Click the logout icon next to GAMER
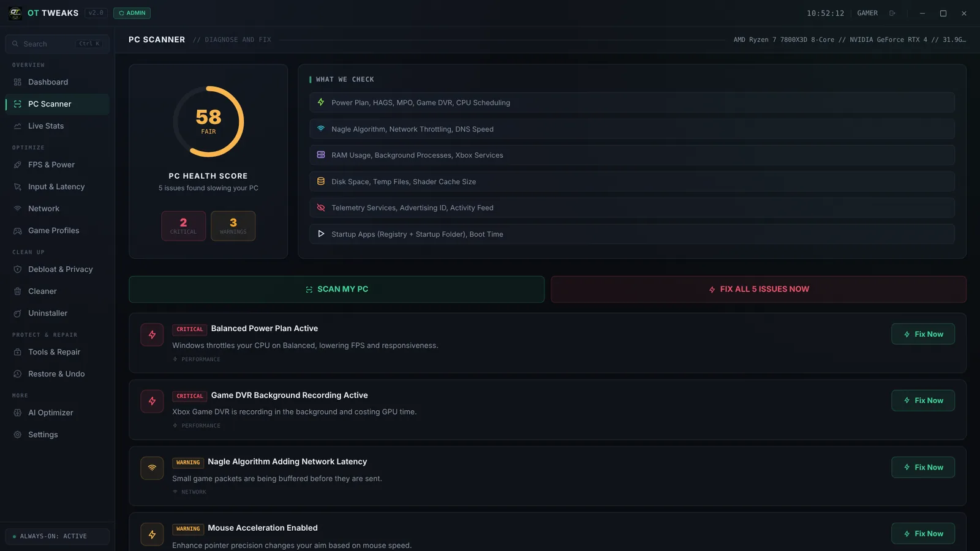 point(892,13)
